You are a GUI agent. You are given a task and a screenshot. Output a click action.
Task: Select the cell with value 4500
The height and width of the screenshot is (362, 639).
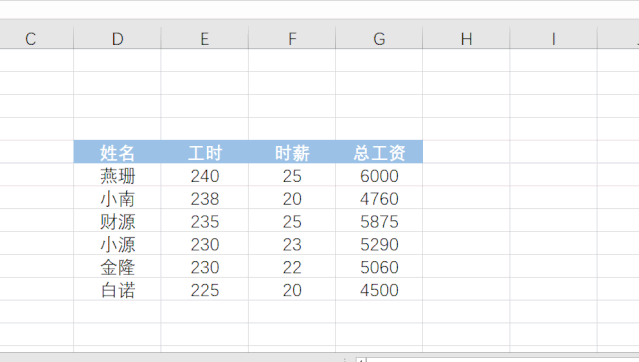pyautogui.click(x=379, y=289)
